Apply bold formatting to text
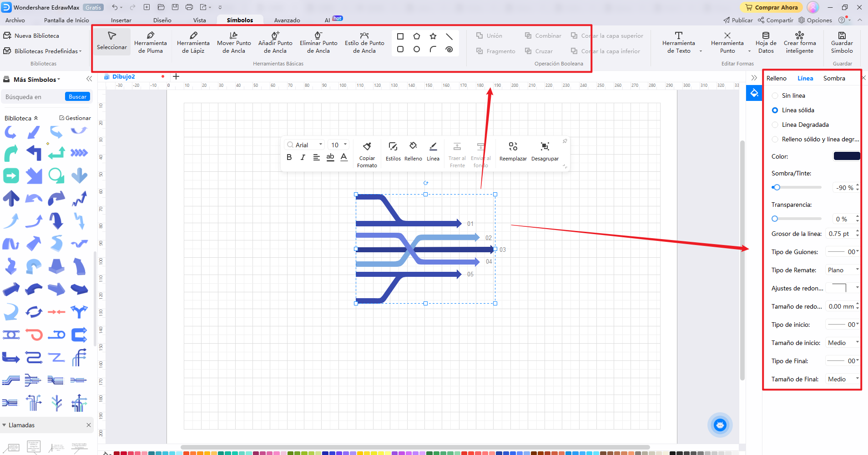This screenshot has height=455, width=868. point(289,157)
